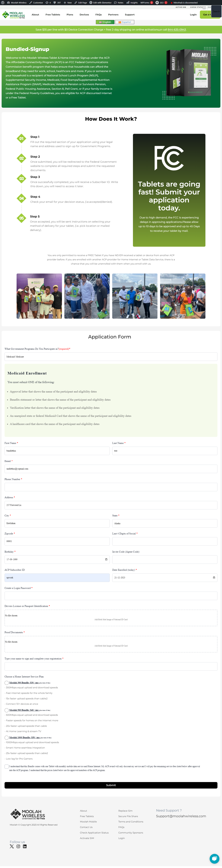Open the Free Tablets nav item

(x=53, y=15)
